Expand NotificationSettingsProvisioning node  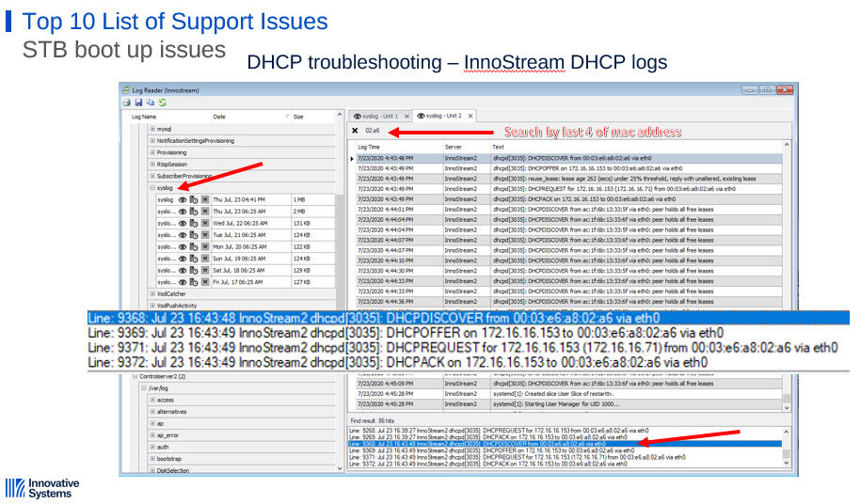pos(152,140)
